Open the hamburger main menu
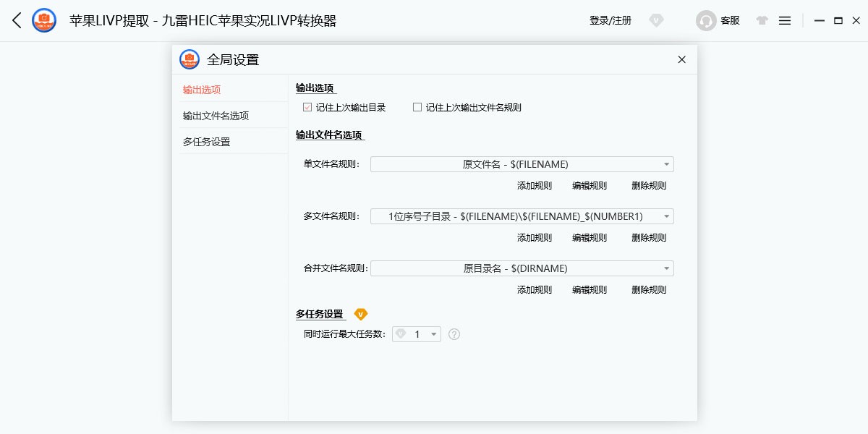The width and height of the screenshot is (868, 434). coord(785,21)
